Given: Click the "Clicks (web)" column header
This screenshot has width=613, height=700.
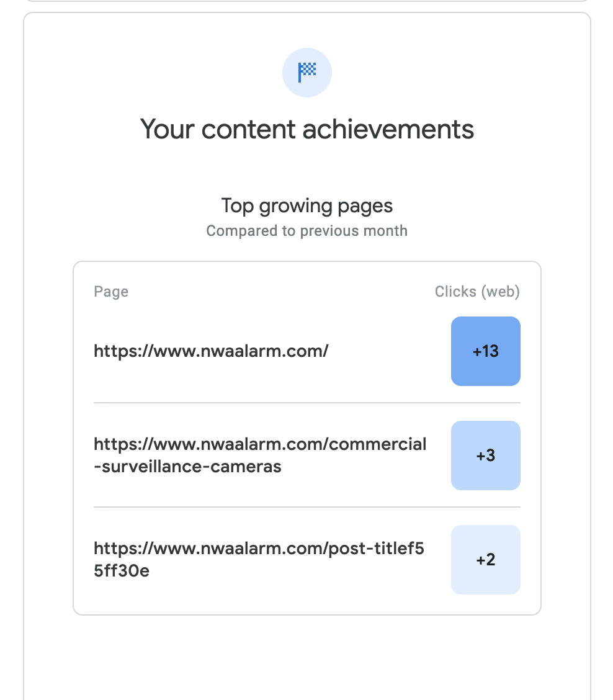Looking at the screenshot, I should (477, 292).
